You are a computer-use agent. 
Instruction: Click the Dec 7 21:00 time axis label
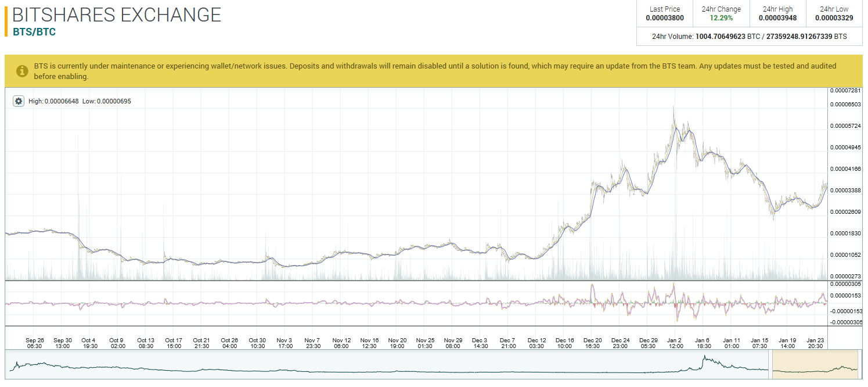[508, 343]
